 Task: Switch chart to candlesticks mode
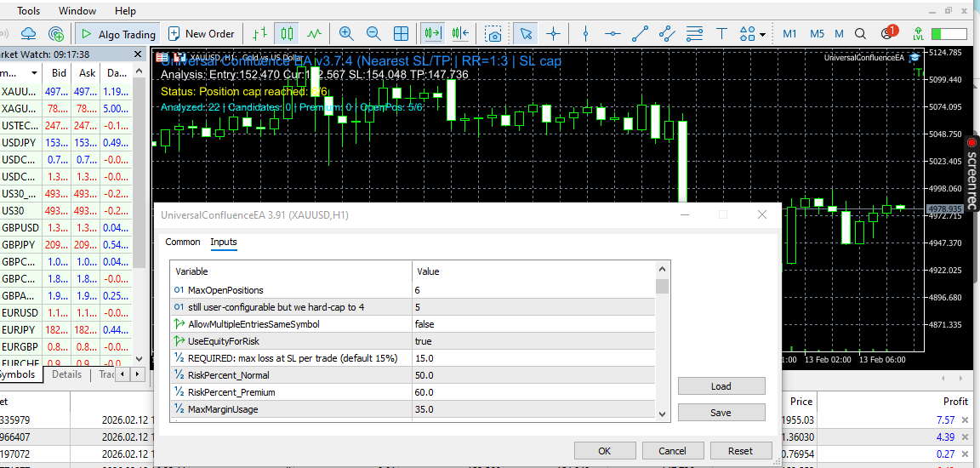coord(287,33)
